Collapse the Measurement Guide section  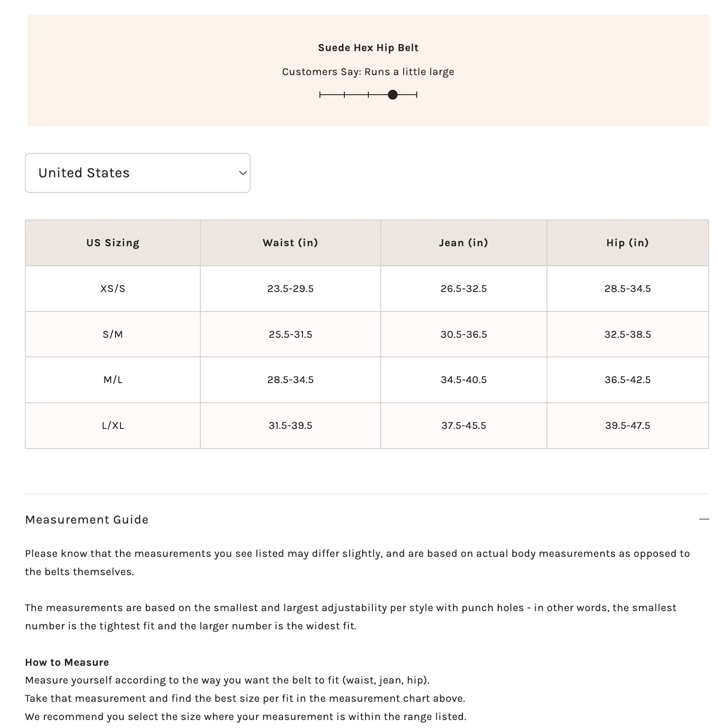[367, 520]
